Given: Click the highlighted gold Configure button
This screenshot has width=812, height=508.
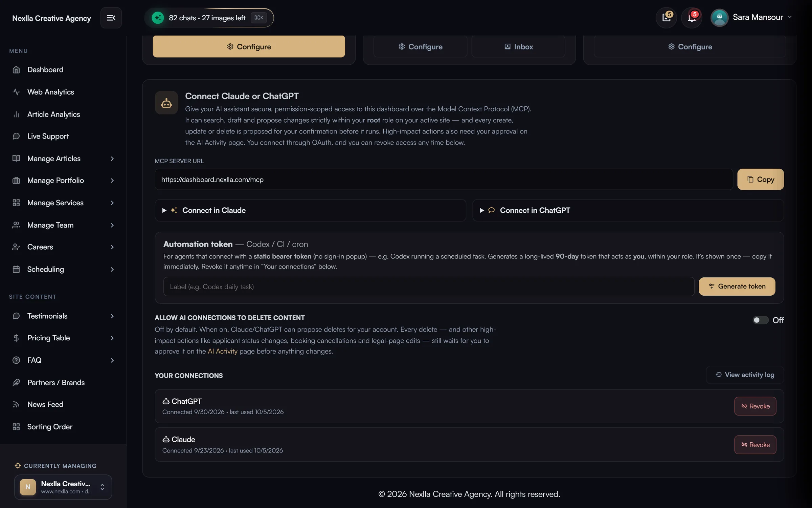Looking at the screenshot, I should coord(249,46).
